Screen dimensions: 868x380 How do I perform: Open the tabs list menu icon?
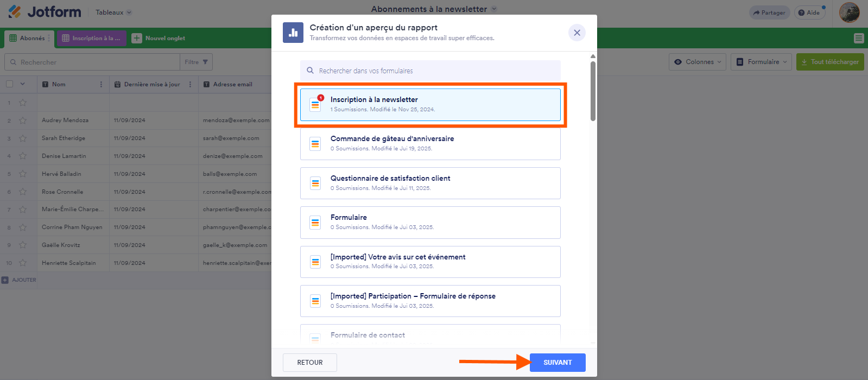coord(858,38)
